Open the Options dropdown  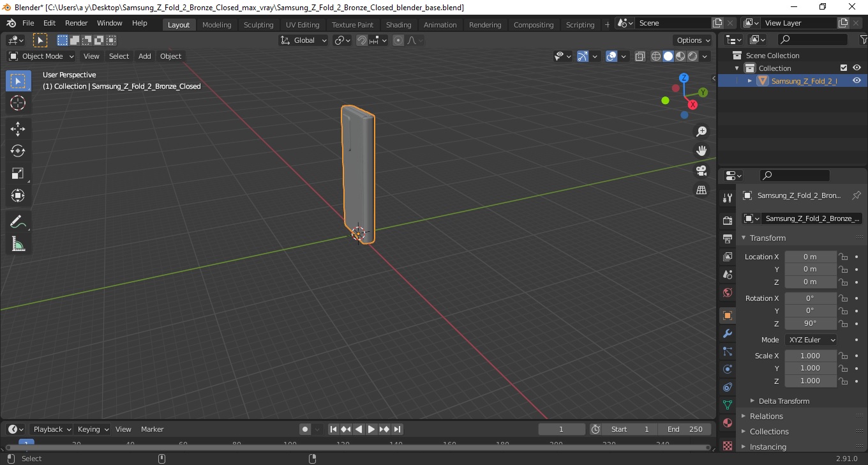click(694, 40)
